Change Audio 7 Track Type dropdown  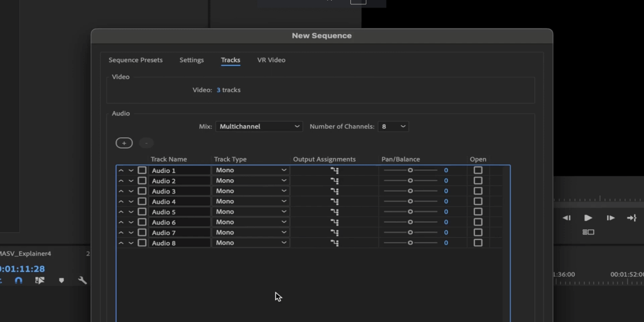tap(251, 232)
